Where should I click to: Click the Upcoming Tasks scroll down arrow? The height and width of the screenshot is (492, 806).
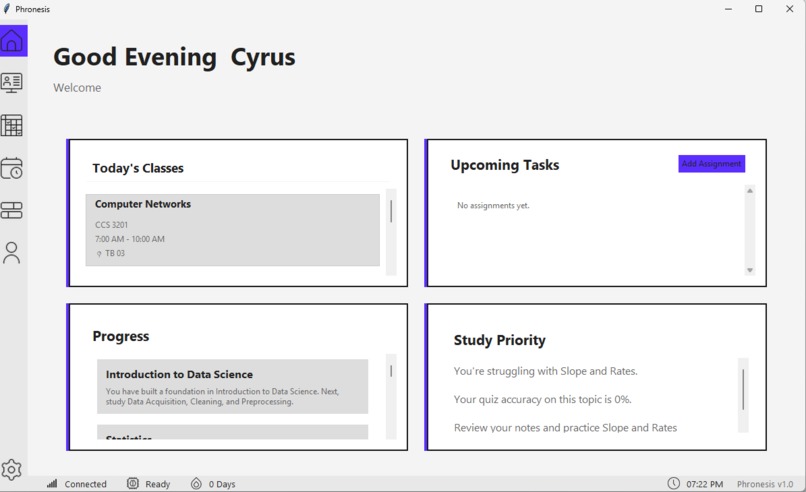(x=750, y=270)
